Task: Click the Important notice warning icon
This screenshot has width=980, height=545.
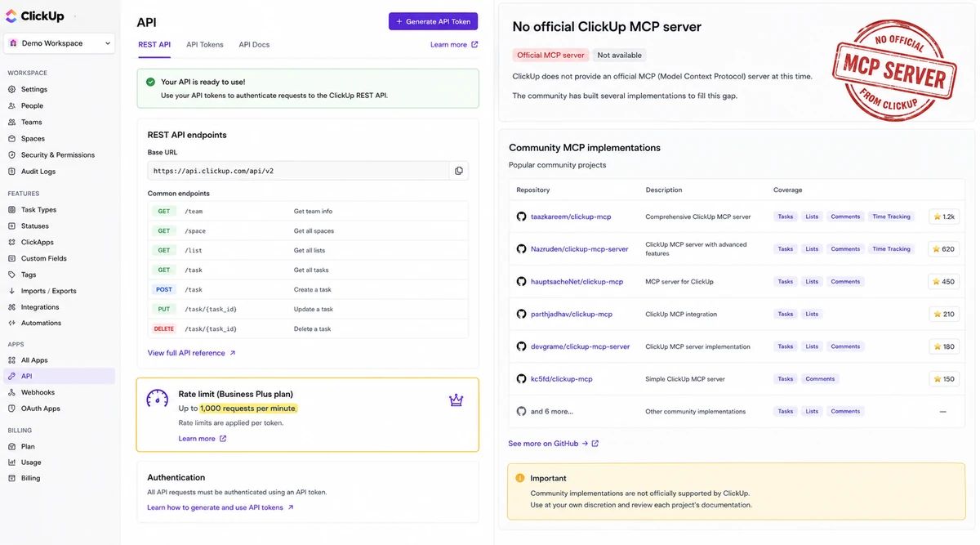Action: (x=520, y=478)
